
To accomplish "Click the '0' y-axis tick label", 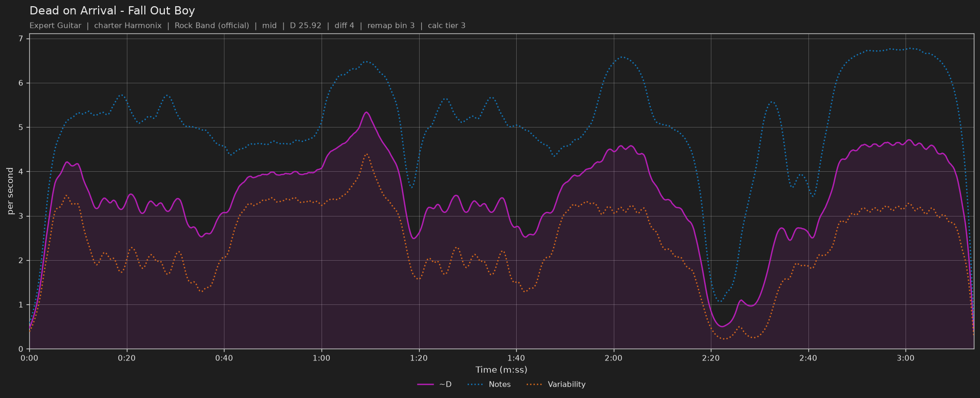I will pos(21,349).
